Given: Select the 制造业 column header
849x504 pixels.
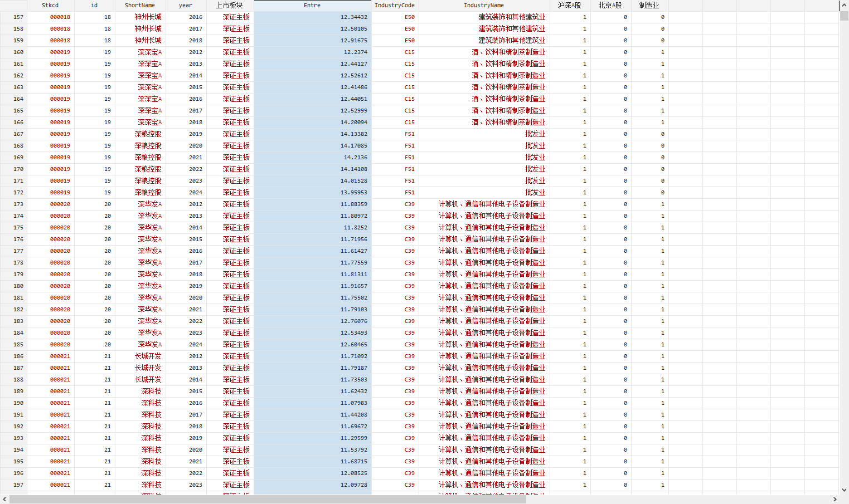Looking at the screenshot, I should coord(649,6).
